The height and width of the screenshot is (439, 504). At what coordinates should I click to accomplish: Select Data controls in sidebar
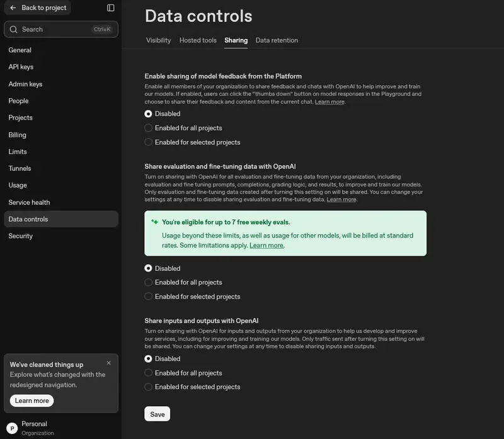point(61,219)
